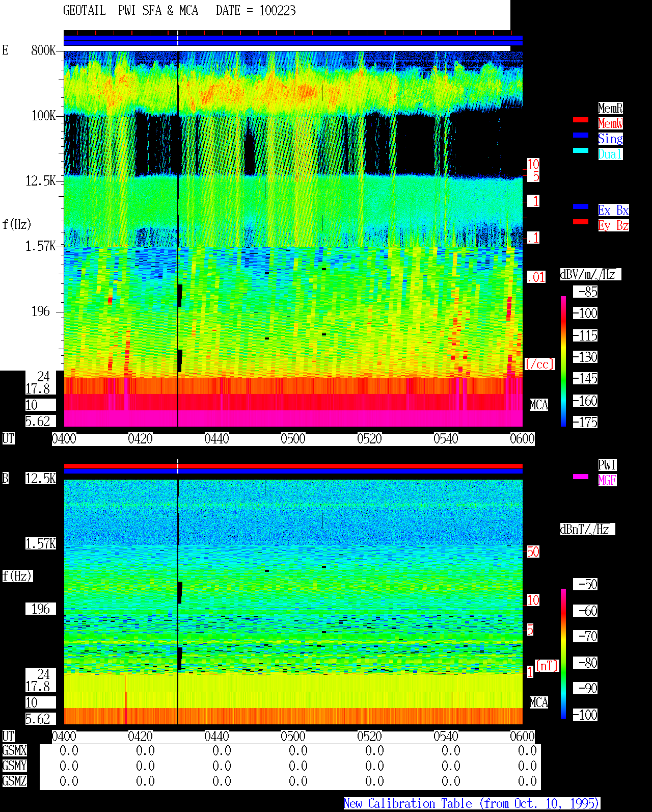Click the blue Ex Bx legend swatch
Viewport: 652px width, 812px height.
[581, 206]
